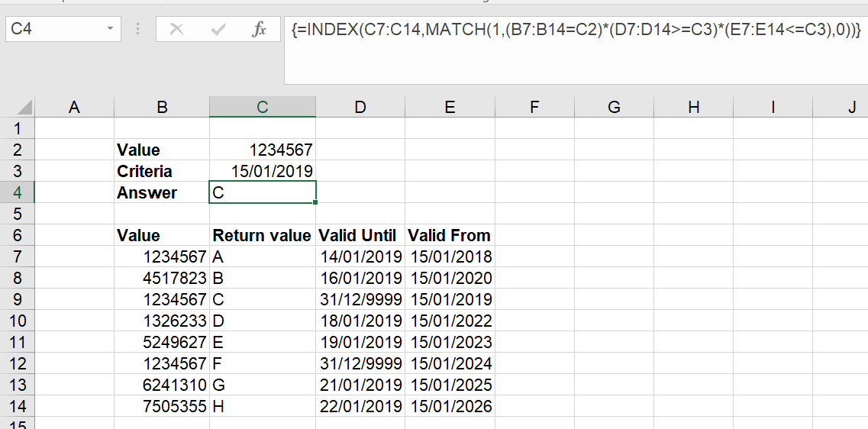
Task: Click Valid From cell 15/01/2018
Action: (450, 256)
